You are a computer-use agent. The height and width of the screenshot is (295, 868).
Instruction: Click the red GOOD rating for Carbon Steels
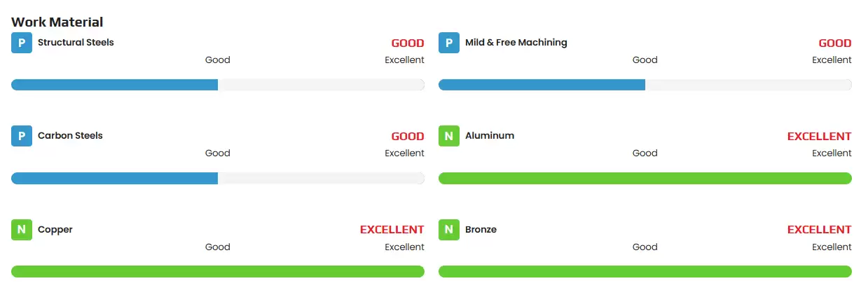click(x=407, y=137)
